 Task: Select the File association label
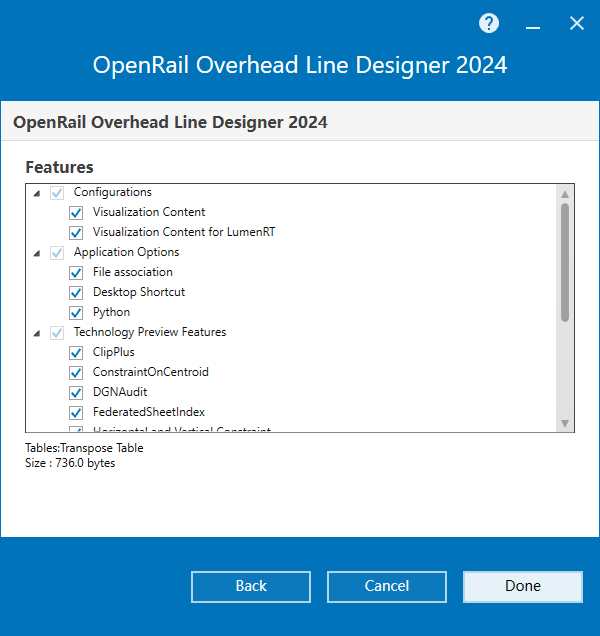point(133,272)
